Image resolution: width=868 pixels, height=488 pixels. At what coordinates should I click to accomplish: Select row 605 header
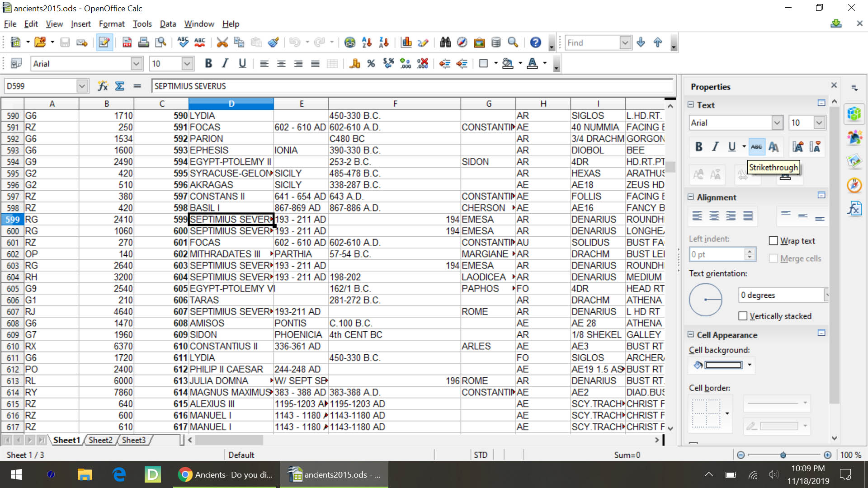tap(12, 288)
